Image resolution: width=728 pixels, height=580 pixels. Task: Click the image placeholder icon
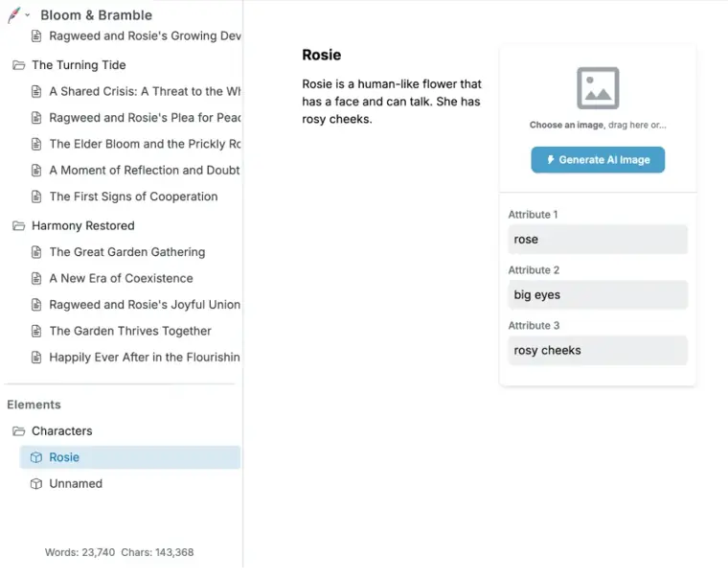pos(598,88)
